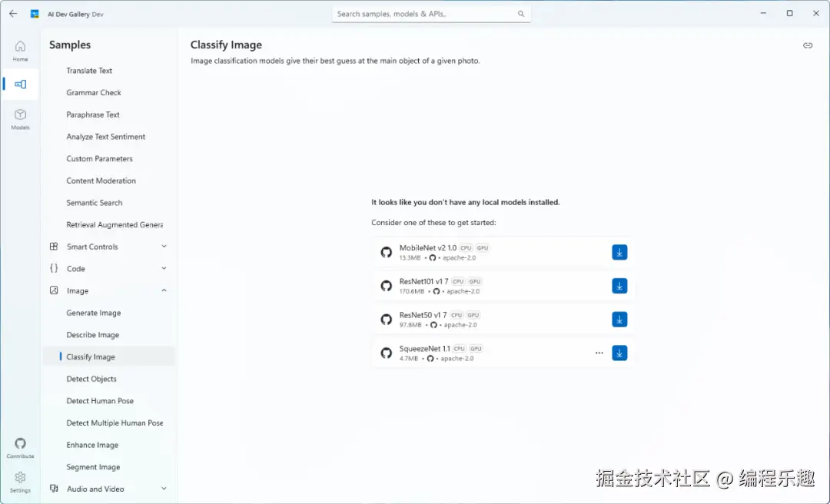Select the Samples navigation icon
830x504 pixels.
coord(20,85)
